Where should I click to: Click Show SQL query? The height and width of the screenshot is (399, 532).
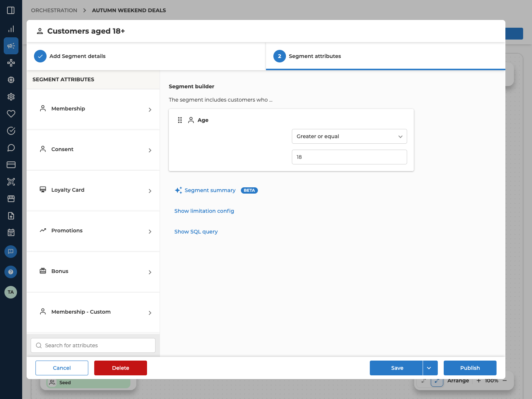pos(196,232)
